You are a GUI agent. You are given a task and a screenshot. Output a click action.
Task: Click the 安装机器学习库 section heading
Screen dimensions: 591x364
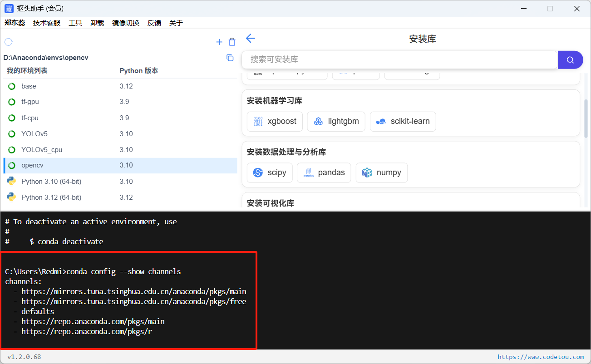click(275, 101)
